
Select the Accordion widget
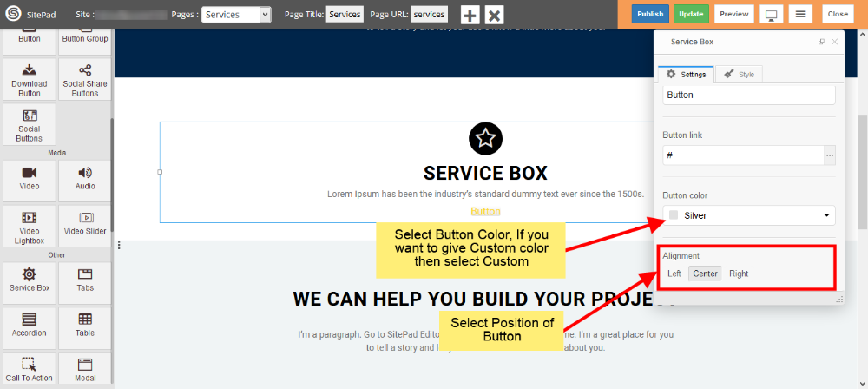pos(30,325)
